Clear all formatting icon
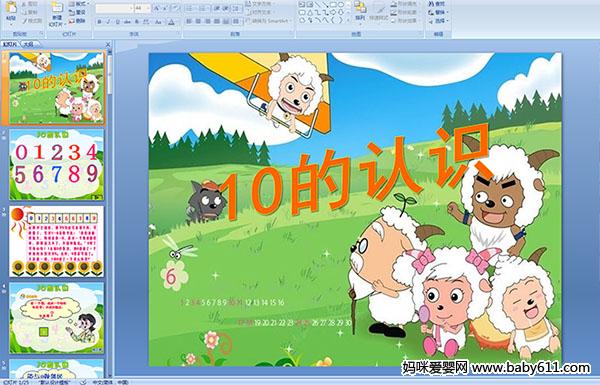This screenshot has height=385, width=600. 176,8
